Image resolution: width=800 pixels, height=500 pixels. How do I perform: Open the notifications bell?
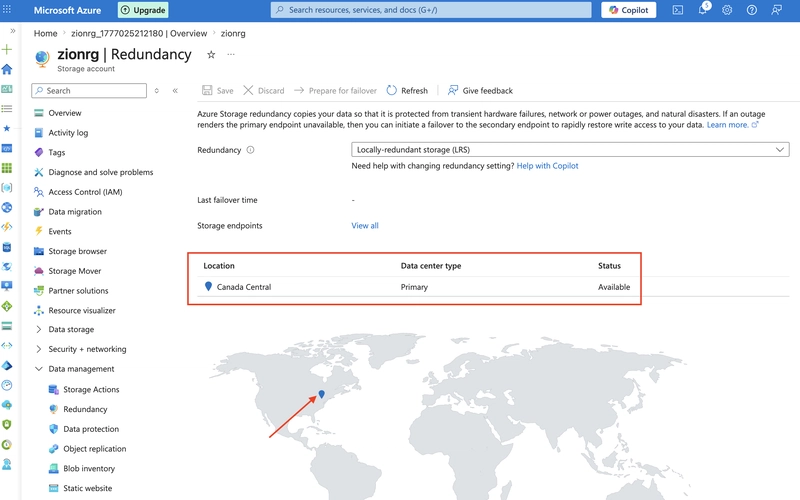coord(703,10)
